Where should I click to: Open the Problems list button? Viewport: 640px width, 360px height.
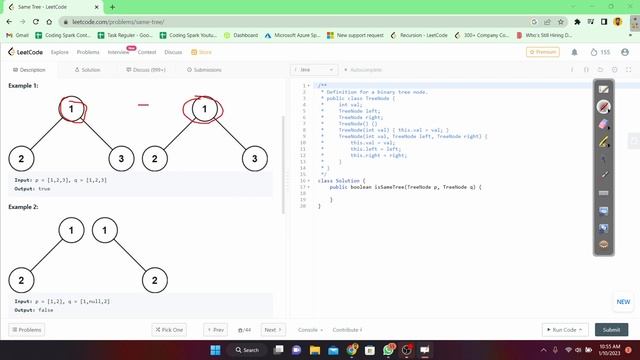(27, 330)
